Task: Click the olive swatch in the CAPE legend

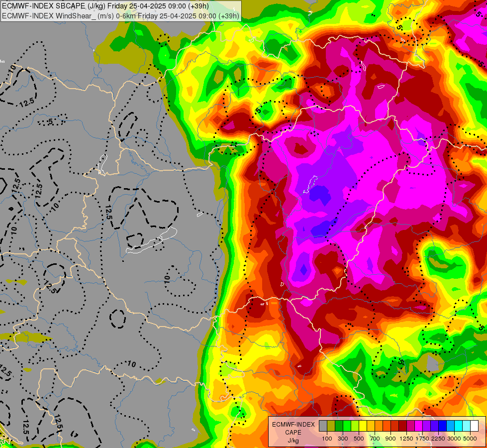Action: pyautogui.click(x=331, y=426)
